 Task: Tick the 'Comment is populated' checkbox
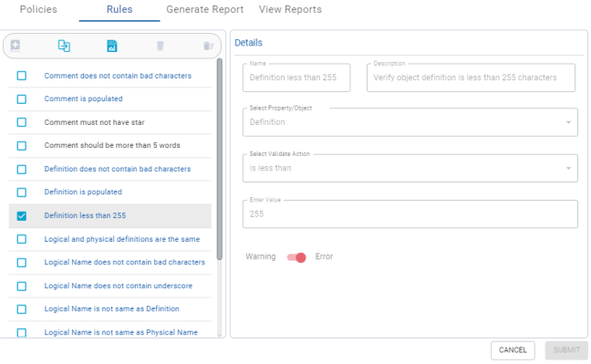pyautogui.click(x=22, y=99)
